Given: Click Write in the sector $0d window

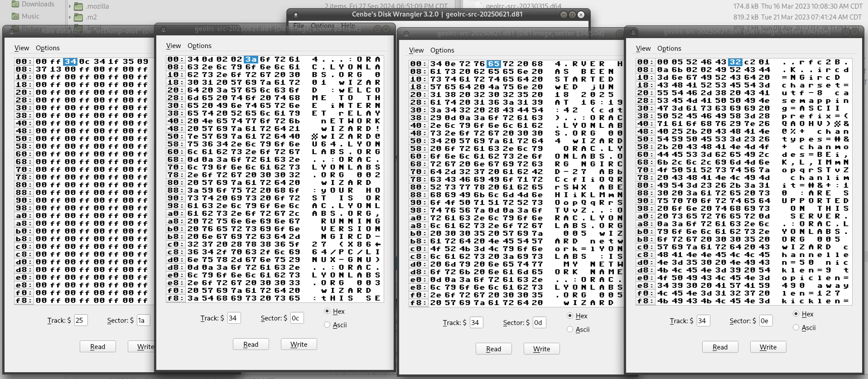Looking at the screenshot, I should [542, 349].
